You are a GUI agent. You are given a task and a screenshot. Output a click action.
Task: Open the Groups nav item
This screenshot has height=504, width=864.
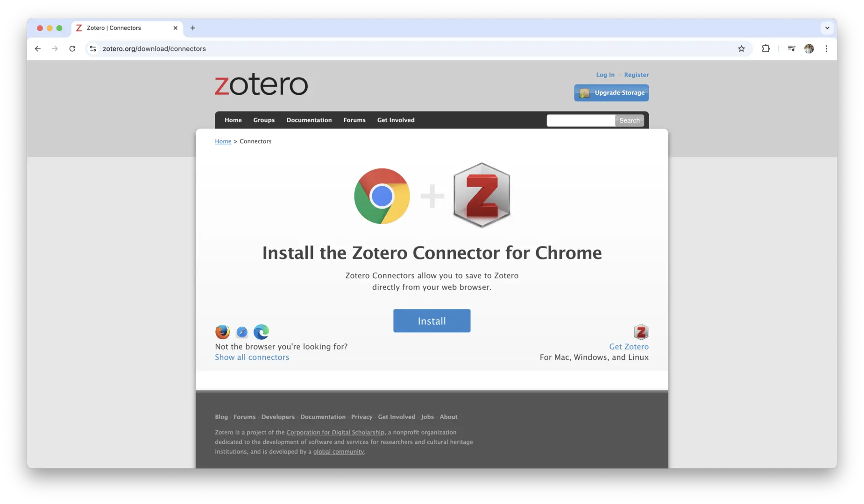(264, 120)
